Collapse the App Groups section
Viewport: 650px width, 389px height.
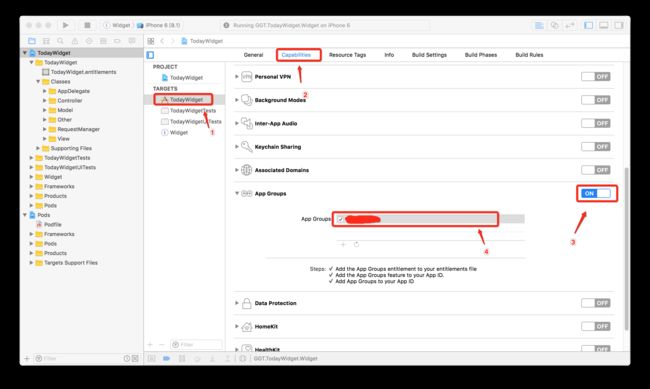tap(237, 193)
